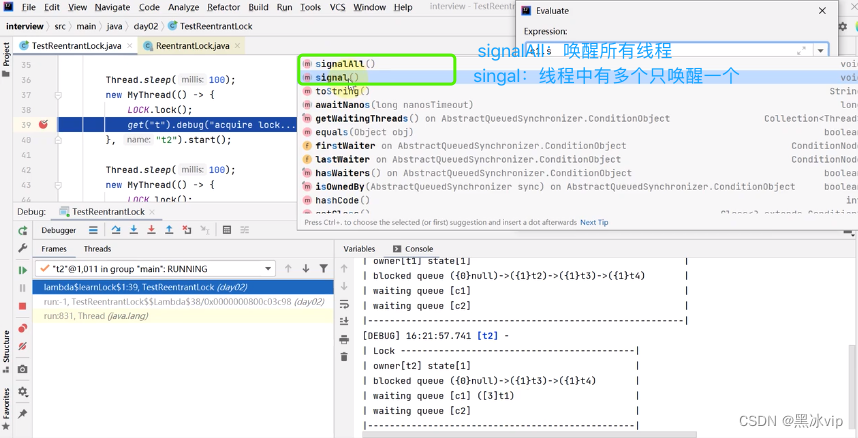Open the View Breakpoints icon
The width and height of the screenshot is (858, 438).
coord(22,328)
